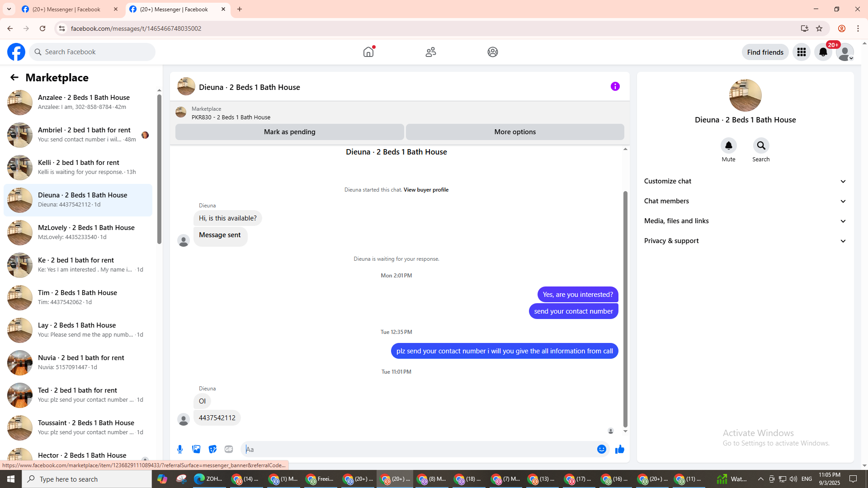Click the chat header listing thumbnail
868x488 pixels.
click(186, 87)
